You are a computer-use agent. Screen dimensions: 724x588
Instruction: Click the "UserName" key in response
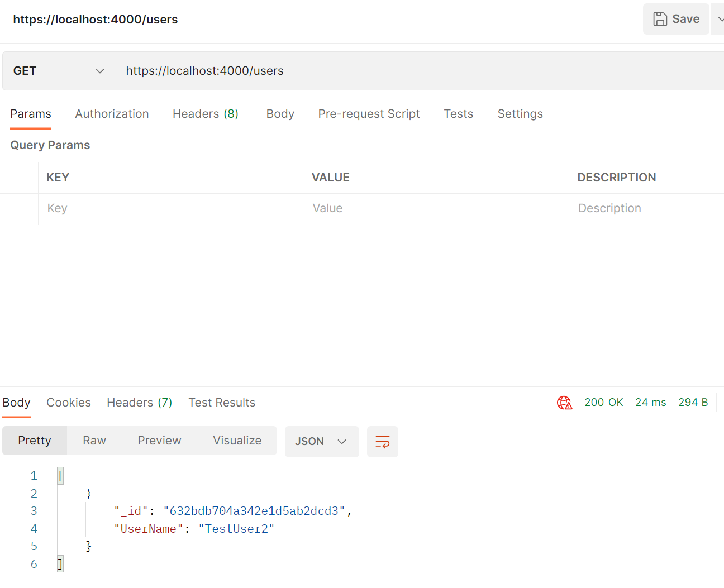coord(149,529)
